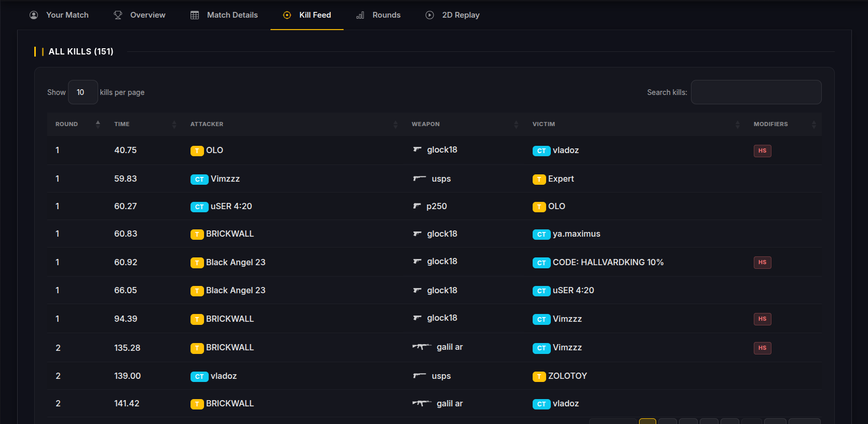The image size is (868, 424).
Task: Click time value 135.28
Action: 127,348
